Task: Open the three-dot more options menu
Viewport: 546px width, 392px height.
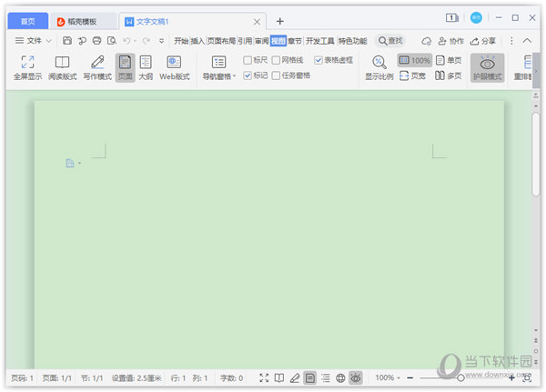Action: coord(511,41)
